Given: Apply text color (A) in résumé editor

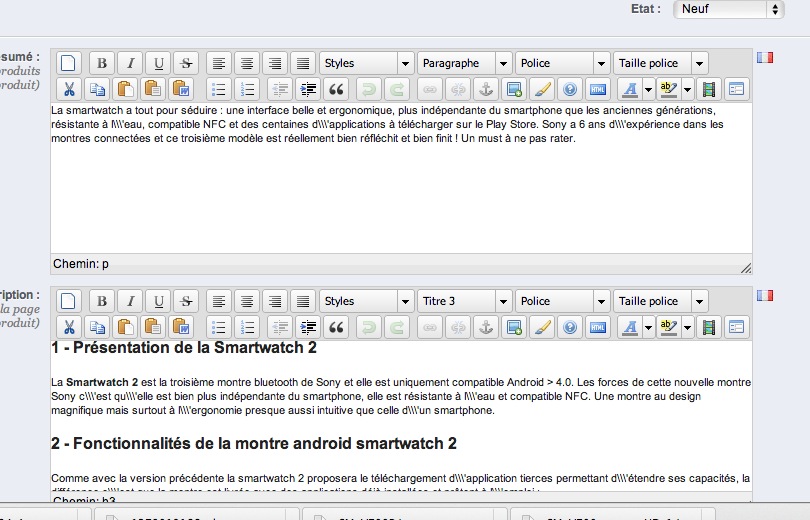Looking at the screenshot, I should [630, 89].
